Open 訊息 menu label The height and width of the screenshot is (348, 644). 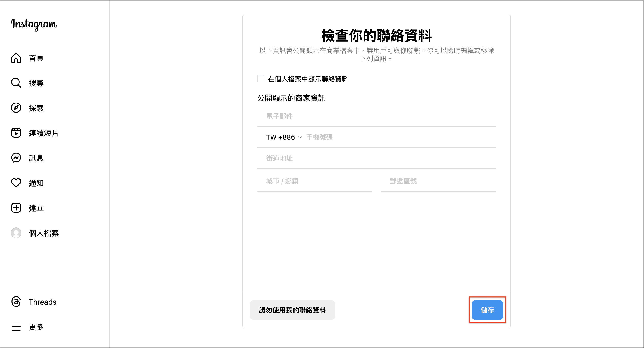click(36, 158)
